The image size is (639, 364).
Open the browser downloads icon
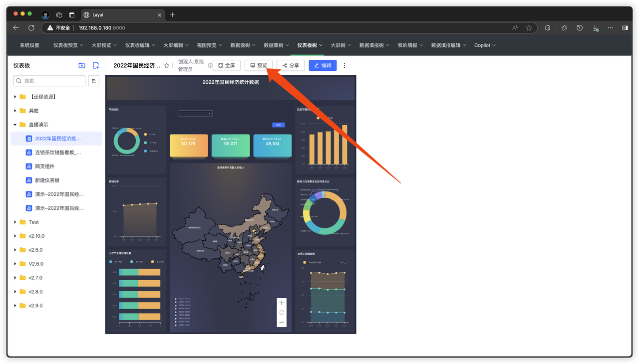click(x=596, y=28)
